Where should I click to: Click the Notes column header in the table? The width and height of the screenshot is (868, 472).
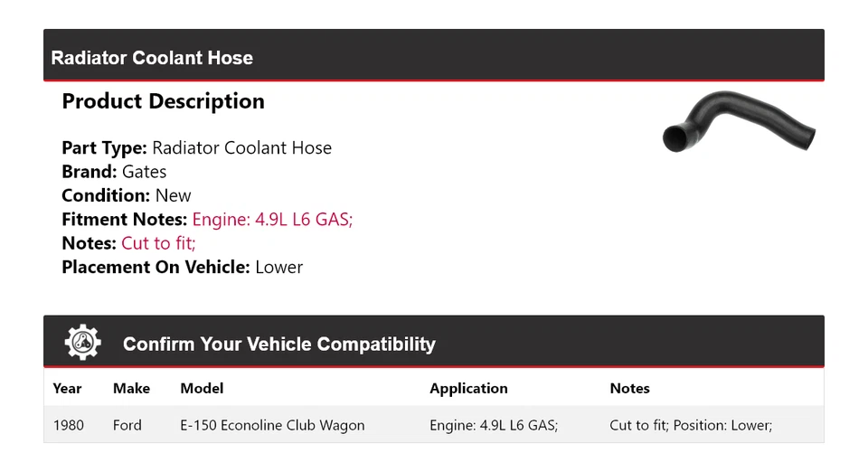tap(629, 389)
